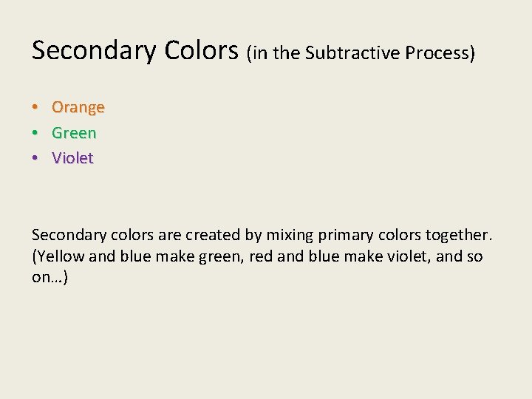The image size is (532, 399).
Task: Click the word Process) in the heading
Action: [x=440, y=53]
